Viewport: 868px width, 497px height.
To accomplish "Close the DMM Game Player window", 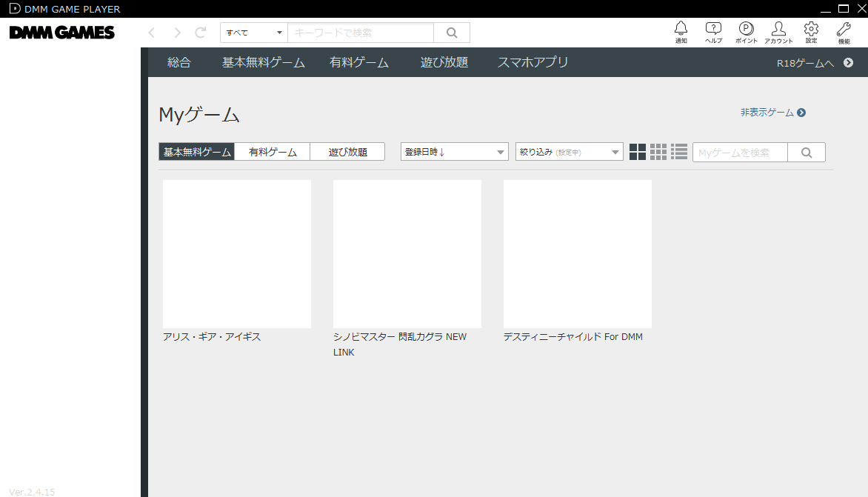I will (x=861, y=8).
